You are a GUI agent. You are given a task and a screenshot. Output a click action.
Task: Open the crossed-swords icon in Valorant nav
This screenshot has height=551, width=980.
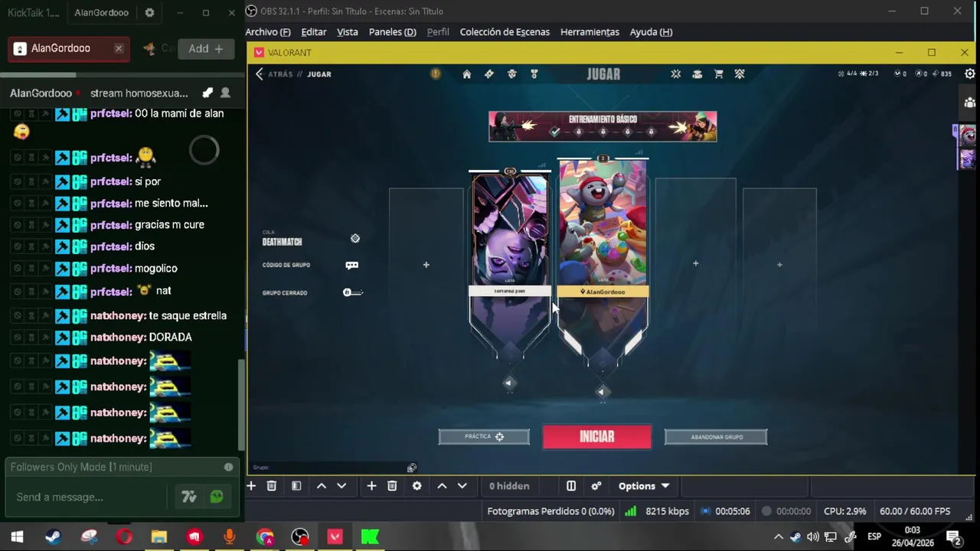coord(675,74)
